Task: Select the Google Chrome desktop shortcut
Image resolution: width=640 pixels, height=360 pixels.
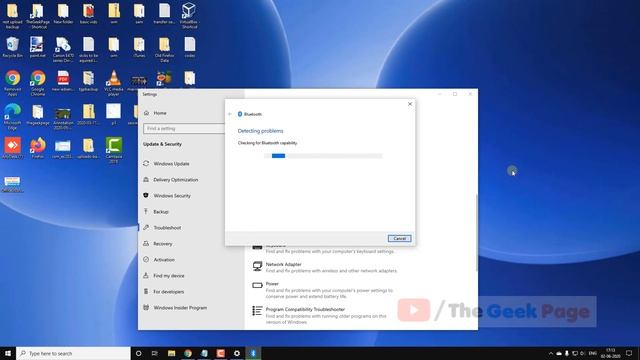Action: (38, 83)
